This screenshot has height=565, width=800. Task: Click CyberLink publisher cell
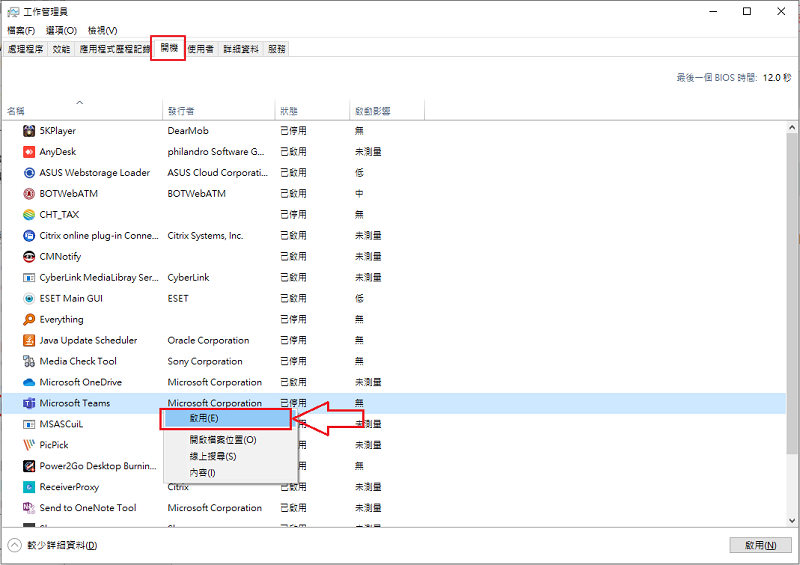(188, 278)
